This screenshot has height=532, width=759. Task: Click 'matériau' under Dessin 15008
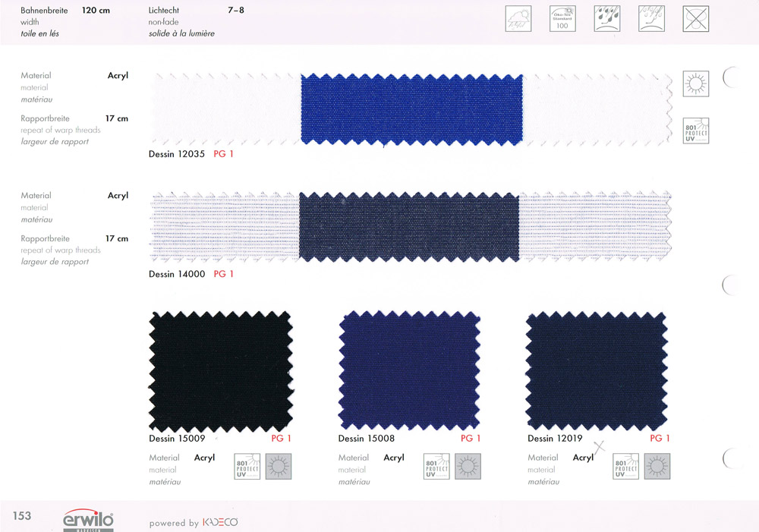pyautogui.click(x=354, y=482)
